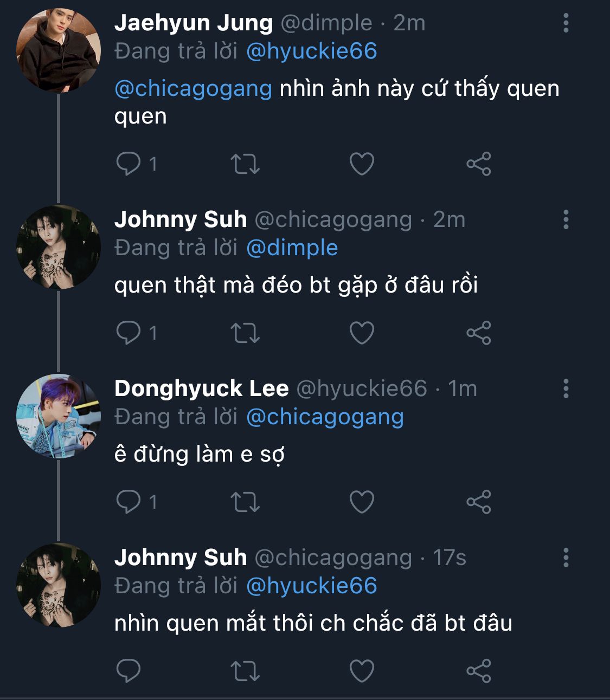Viewport: 610px width, 700px height.
Task: Open more options on Johnny Suh's 17s tweet
Action: (566, 558)
